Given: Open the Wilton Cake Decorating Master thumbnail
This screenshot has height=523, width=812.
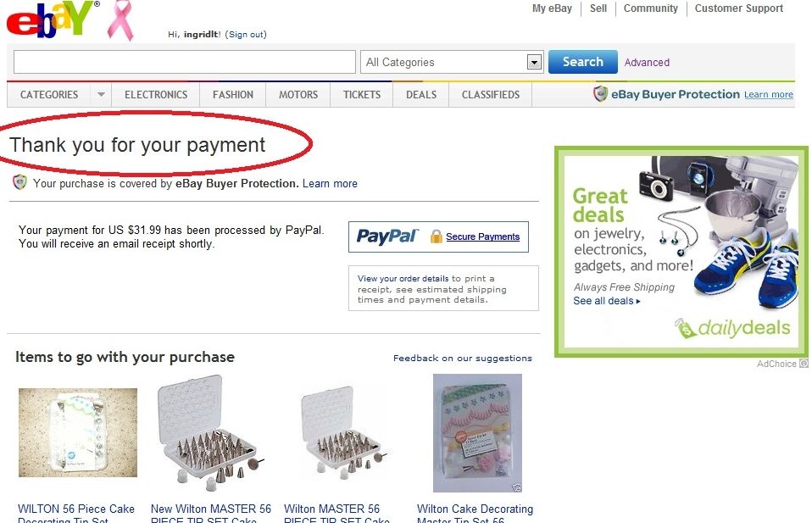Looking at the screenshot, I should coord(477,433).
